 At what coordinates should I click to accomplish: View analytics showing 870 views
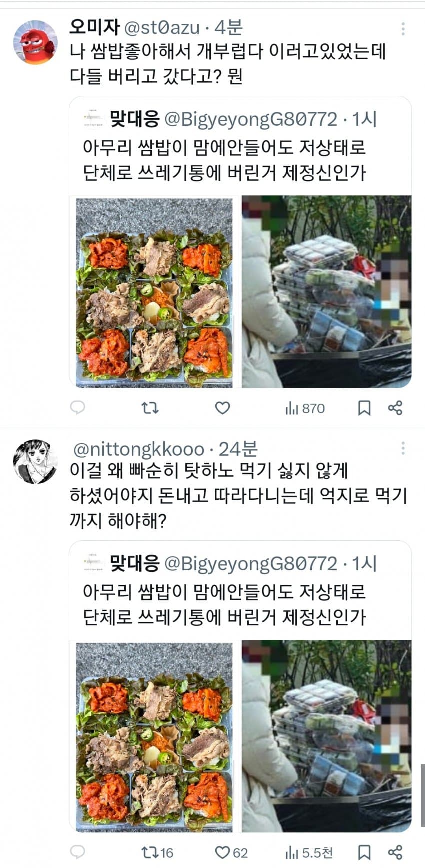(305, 408)
